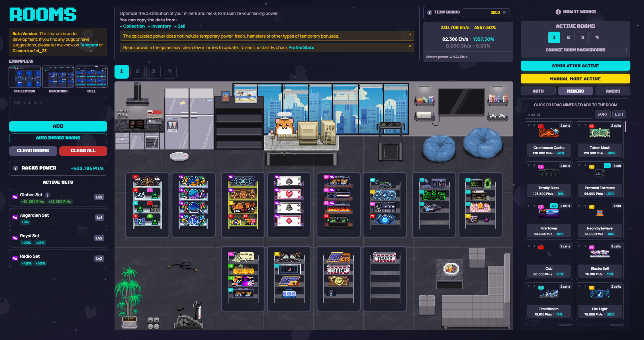
Task: Add Totem Mask using its plus icon
Action: (x=585, y=125)
